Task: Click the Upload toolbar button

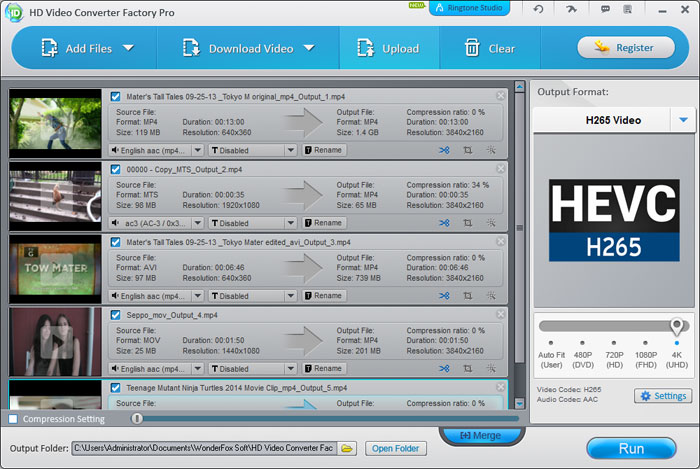Action: click(x=388, y=48)
